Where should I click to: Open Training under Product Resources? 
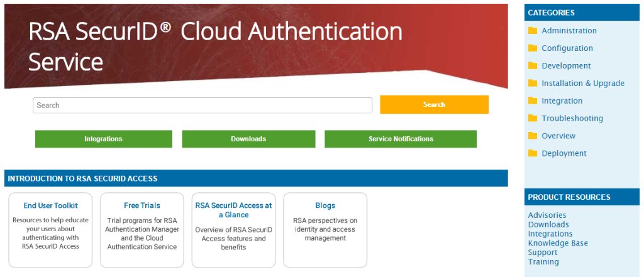coord(543,262)
